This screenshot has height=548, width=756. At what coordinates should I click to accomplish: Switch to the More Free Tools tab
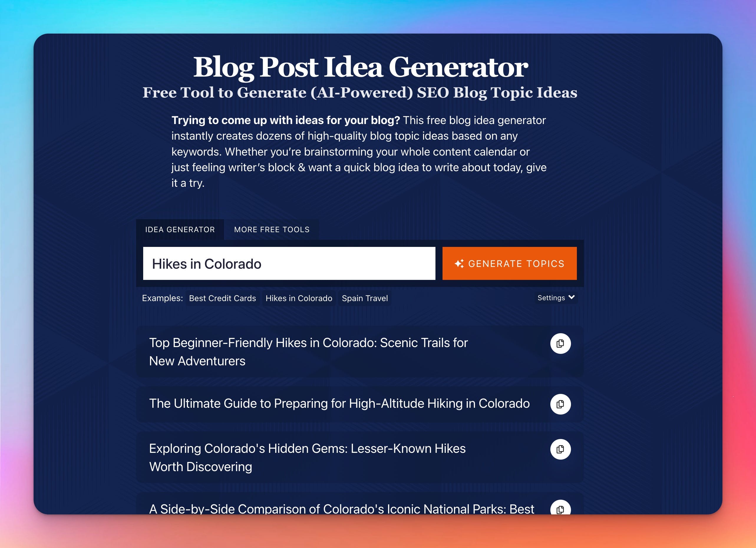[x=272, y=230]
